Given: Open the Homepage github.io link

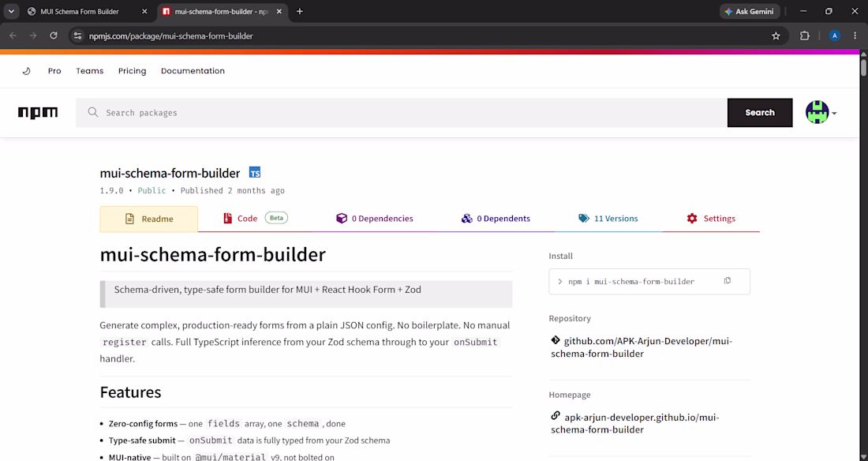Looking at the screenshot, I should click(x=635, y=423).
